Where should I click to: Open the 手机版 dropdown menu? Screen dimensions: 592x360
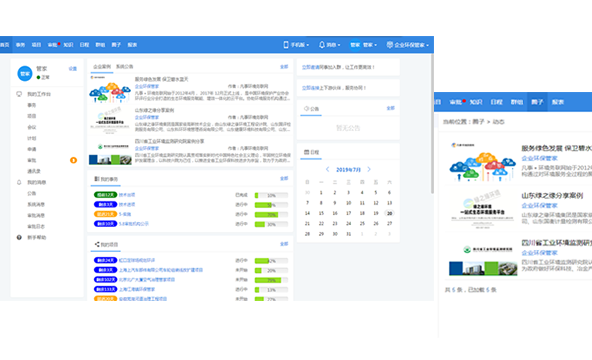296,45
